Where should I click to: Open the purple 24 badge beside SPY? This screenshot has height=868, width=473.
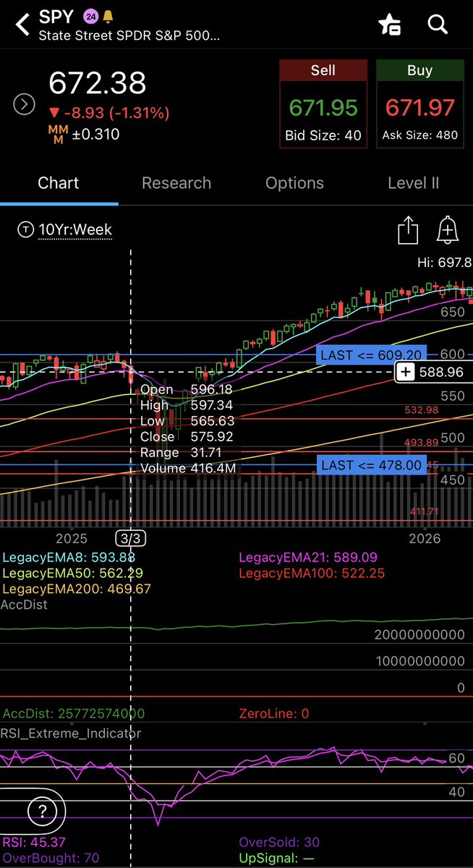(x=91, y=16)
